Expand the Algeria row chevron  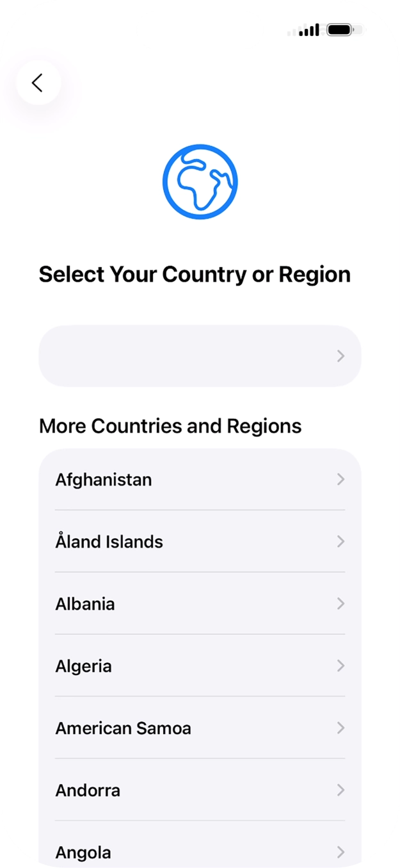[x=340, y=666]
